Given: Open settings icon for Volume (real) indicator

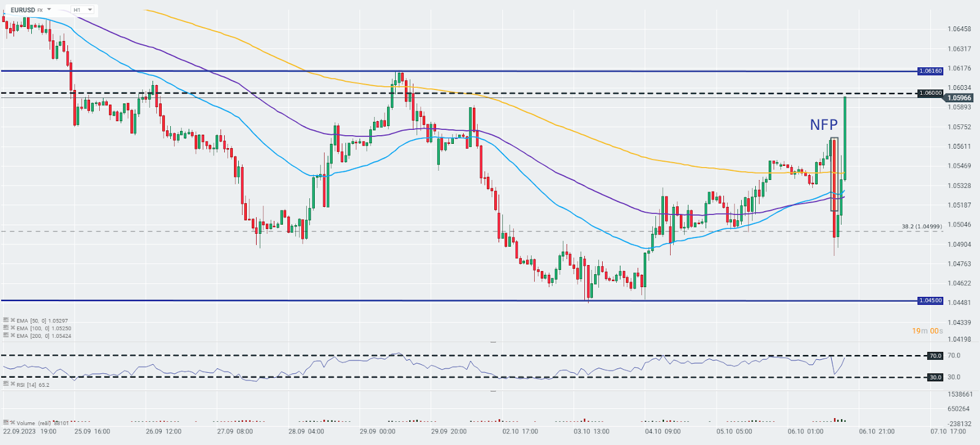Looking at the screenshot, I should [x=6, y=422].
